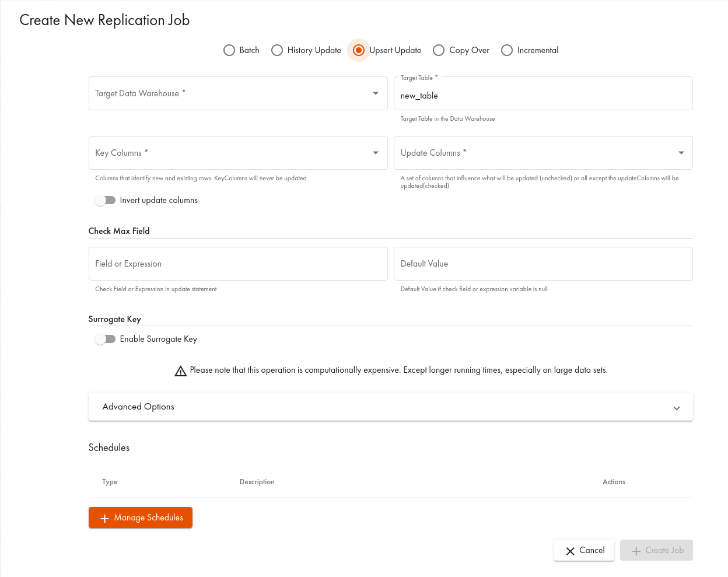Viewport: 728px width, 577px height.
Task: Expand the Advanced Options panel
Action: pos(390,407)
